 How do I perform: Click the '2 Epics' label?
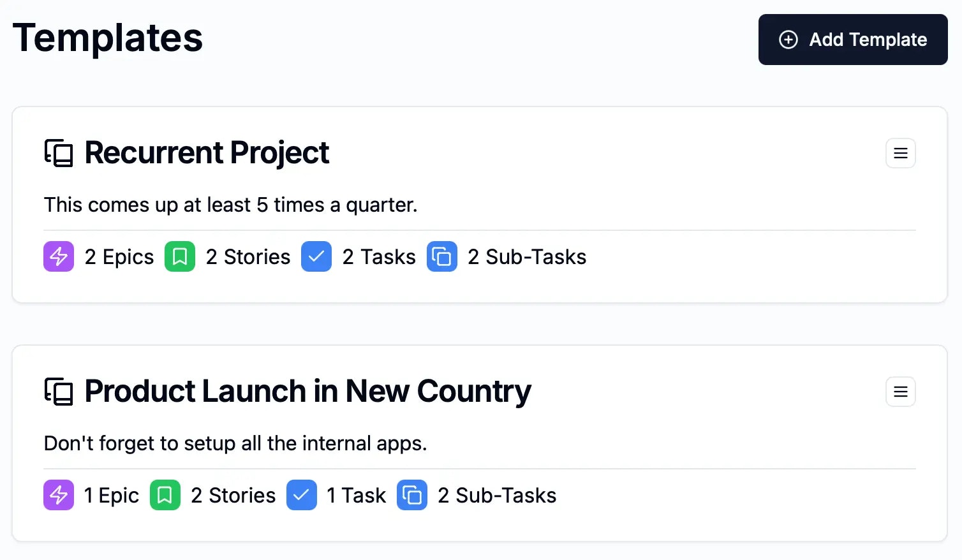point(119,257)
